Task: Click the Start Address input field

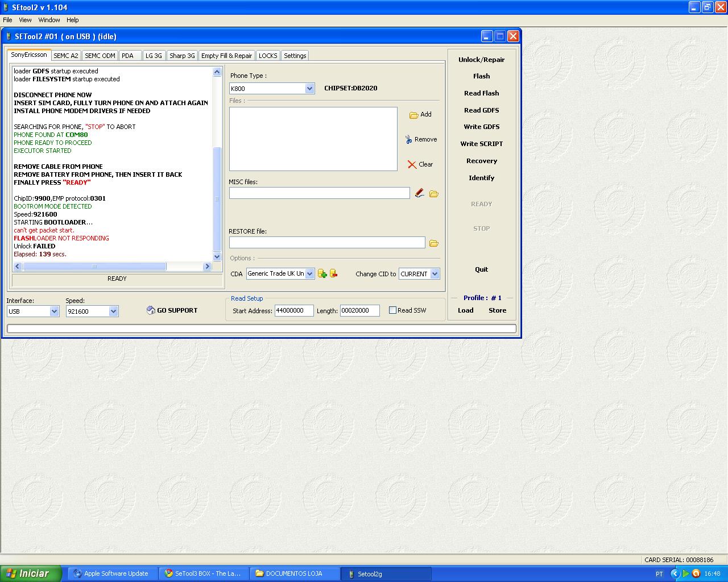Action: [294, 310]
